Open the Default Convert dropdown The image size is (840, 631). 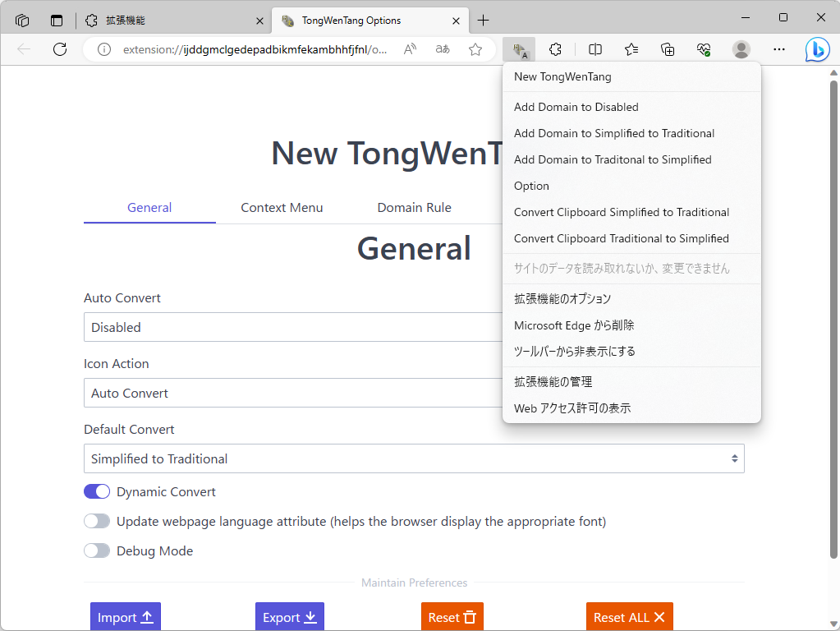[414, 458]
